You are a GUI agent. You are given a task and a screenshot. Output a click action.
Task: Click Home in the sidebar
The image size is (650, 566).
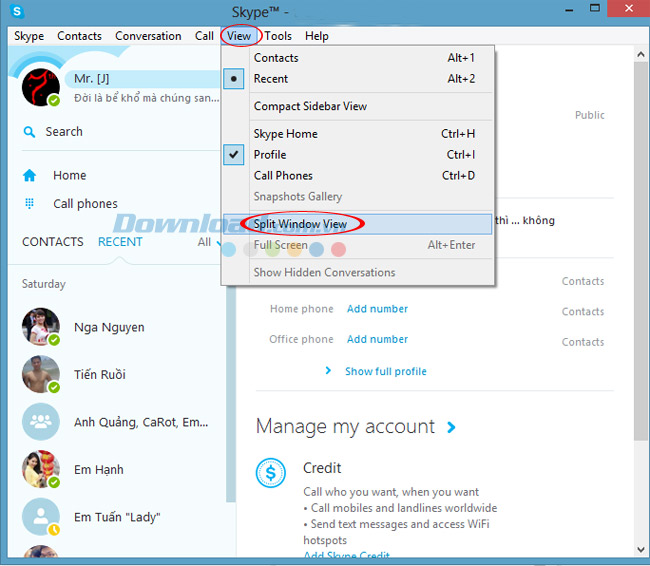point(70,175)
